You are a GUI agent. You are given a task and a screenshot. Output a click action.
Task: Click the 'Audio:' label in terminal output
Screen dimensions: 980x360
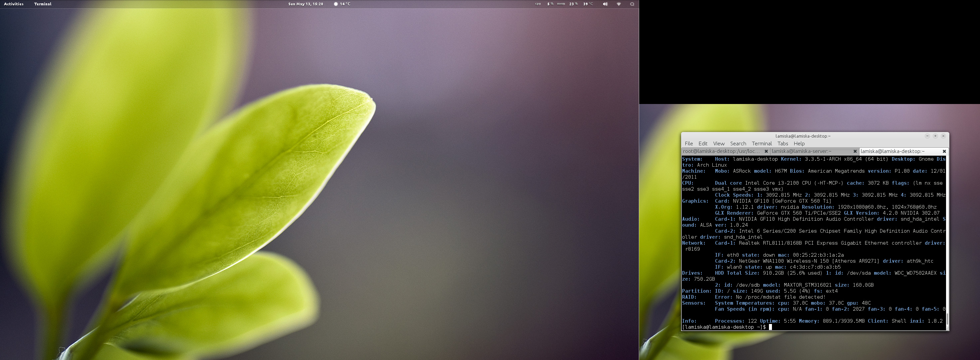(690, 219)
